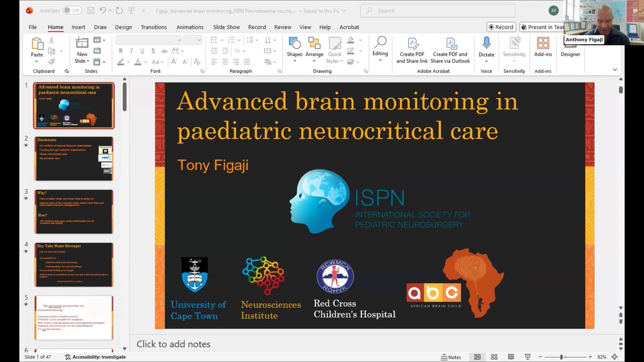Screen dimensions: 644x362
Task: Switch to Reading View icon
Action: [511, 357]
